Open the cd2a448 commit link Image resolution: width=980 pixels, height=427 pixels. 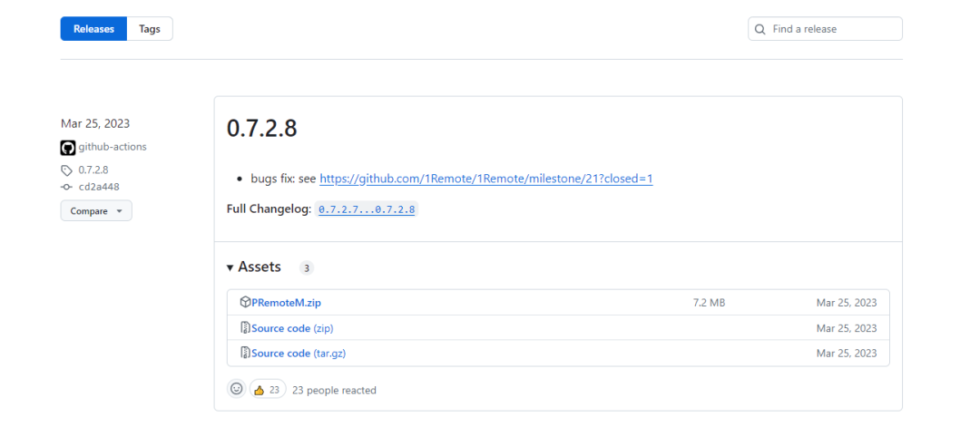[x=99, y=187]
